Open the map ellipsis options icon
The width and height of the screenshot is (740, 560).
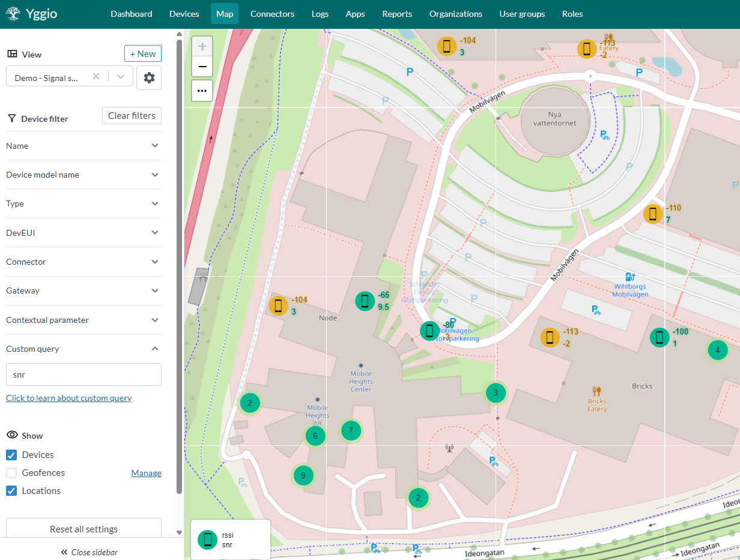click(202, 91)
